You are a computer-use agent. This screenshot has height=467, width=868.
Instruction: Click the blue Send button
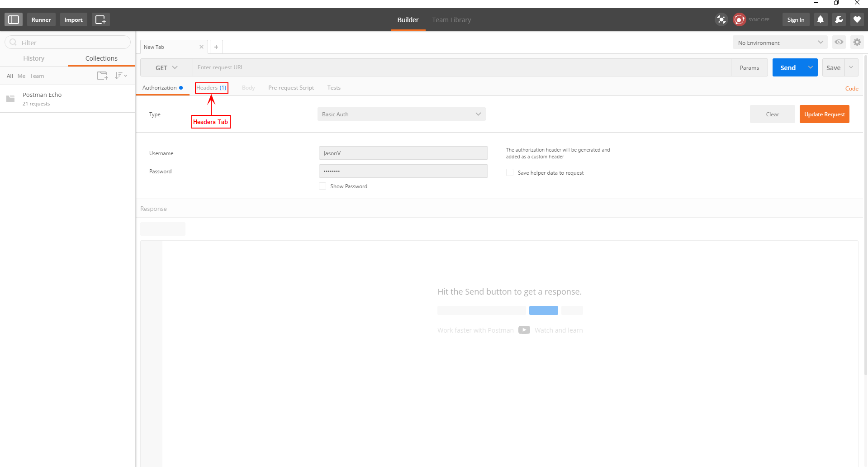tap(788, 67)
